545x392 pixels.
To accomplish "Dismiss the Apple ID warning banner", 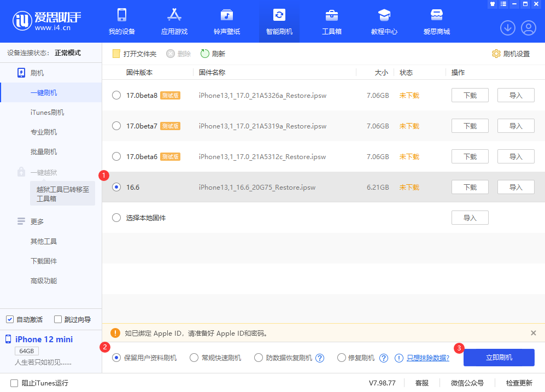I will [533, 333].
